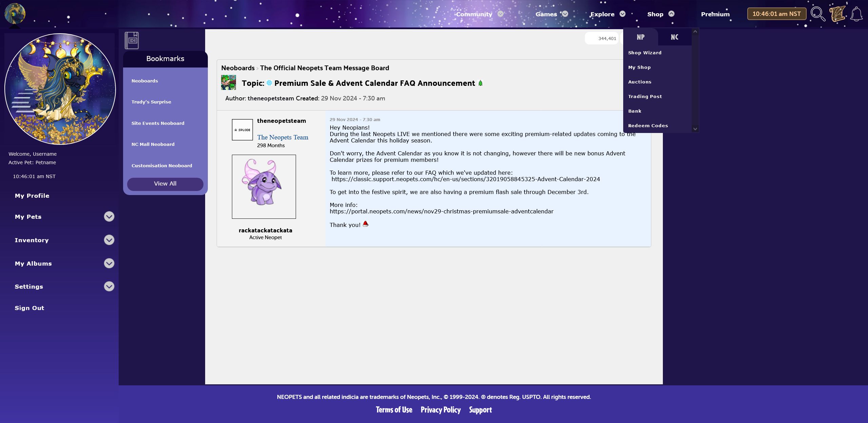Click the Neopets globe/home icon
The image size is (868, 423).
point(15,13)
